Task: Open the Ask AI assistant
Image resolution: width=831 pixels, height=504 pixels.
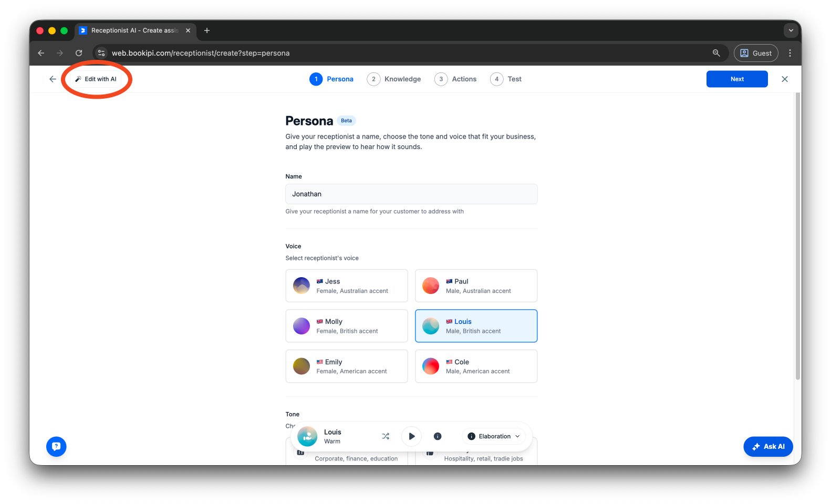Action: pyautogui.click(x=768, y=447)
